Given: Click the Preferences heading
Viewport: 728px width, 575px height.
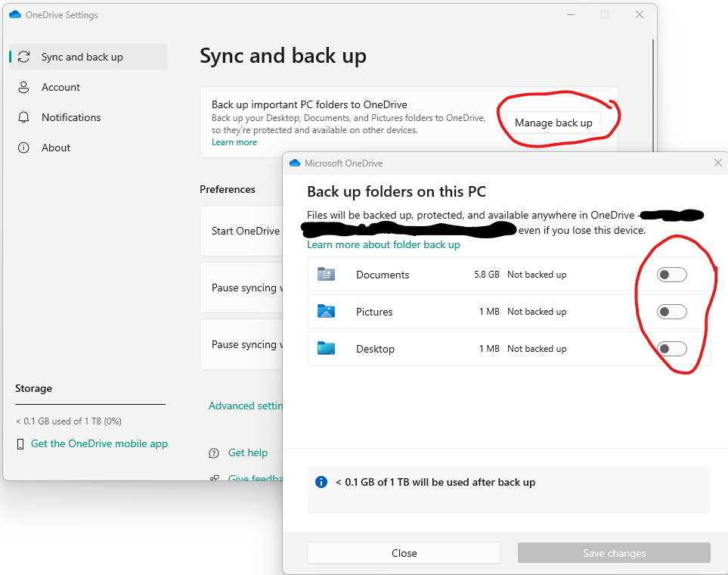Looking at the screenshot, I should (x=228, y=189).
